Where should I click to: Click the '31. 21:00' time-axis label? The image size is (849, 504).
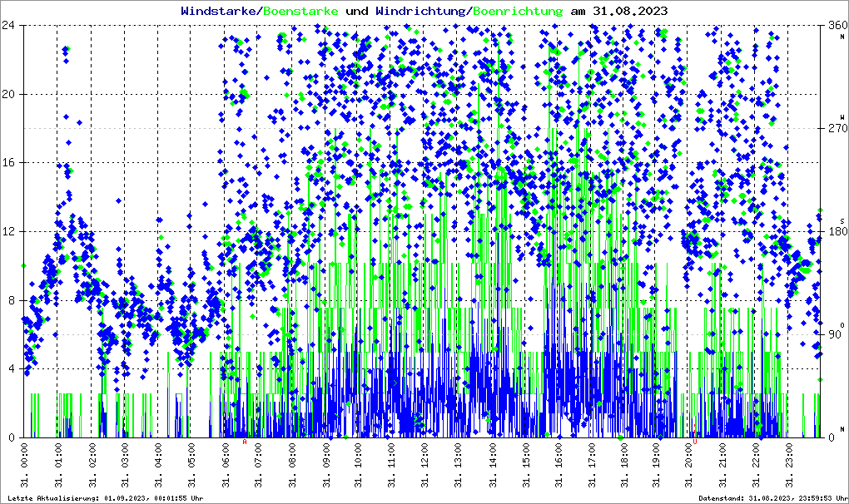[x=724, y=465]
